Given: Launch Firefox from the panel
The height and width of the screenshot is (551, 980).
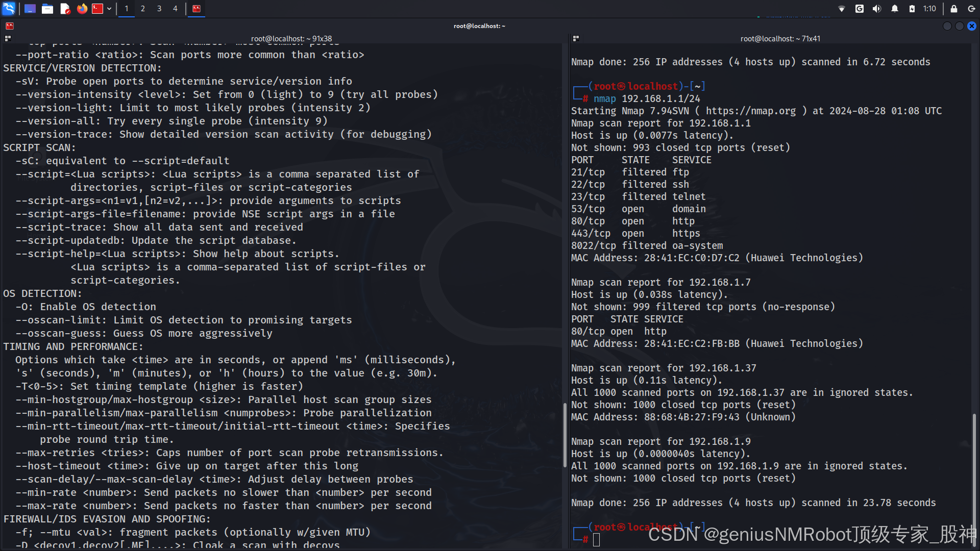Looking at the screenshot, I should point(82,9).
